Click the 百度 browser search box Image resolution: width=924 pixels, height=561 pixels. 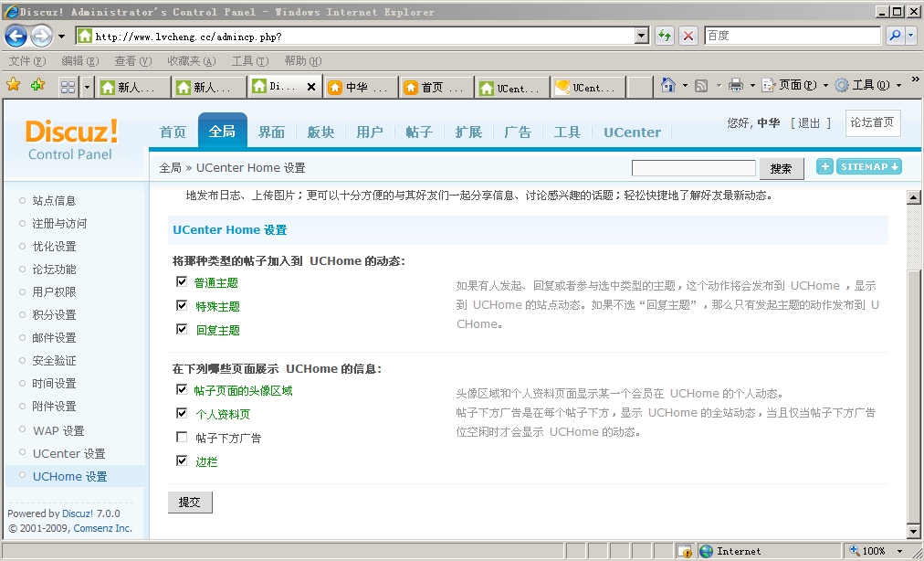[x=793, y=36]
